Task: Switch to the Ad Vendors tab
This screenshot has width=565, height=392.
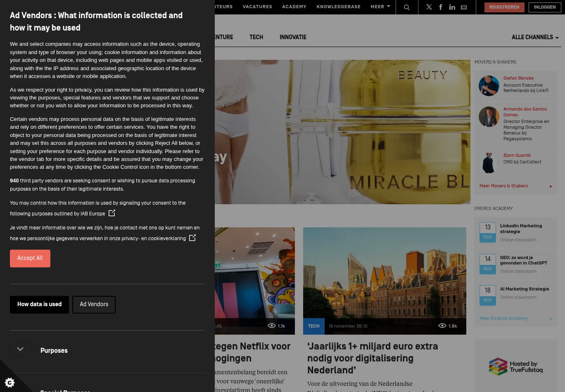Action: 94,305
